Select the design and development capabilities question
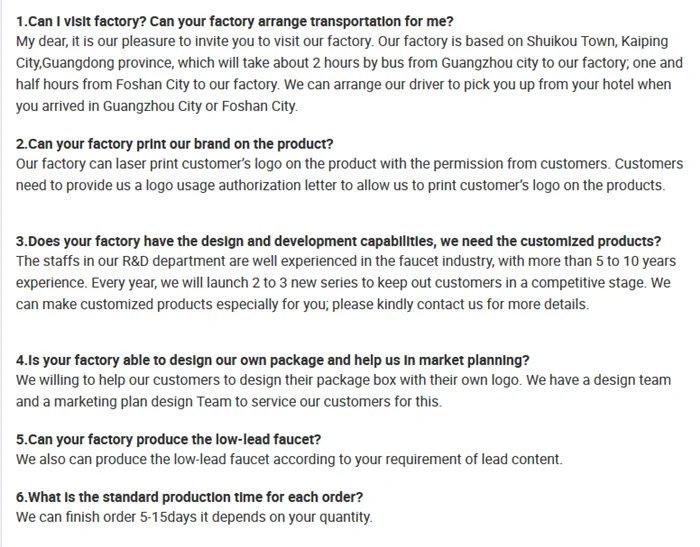Image resolution: width=700 pixels, height=547 pixels. (x=338, y=241)
